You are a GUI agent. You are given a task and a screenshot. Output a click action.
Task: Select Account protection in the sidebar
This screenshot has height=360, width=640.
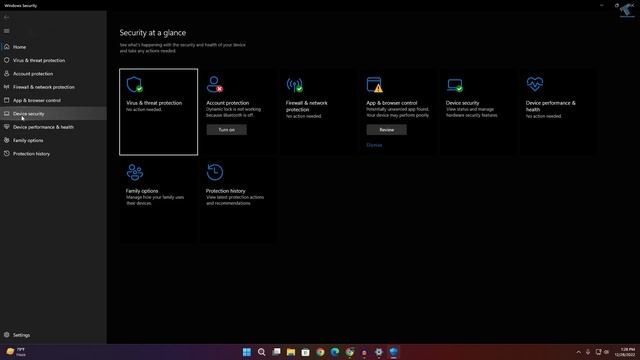(53, 74)
